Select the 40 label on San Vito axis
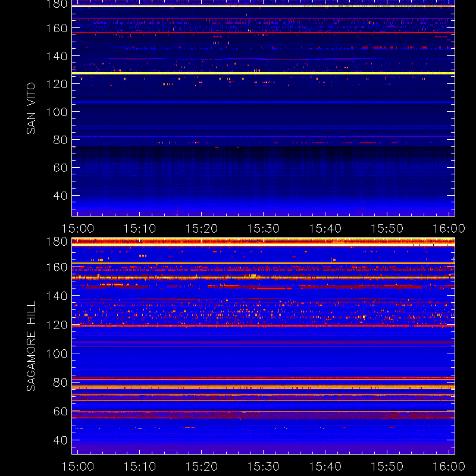The image size is (476, 476). click(x=60, y=196)
